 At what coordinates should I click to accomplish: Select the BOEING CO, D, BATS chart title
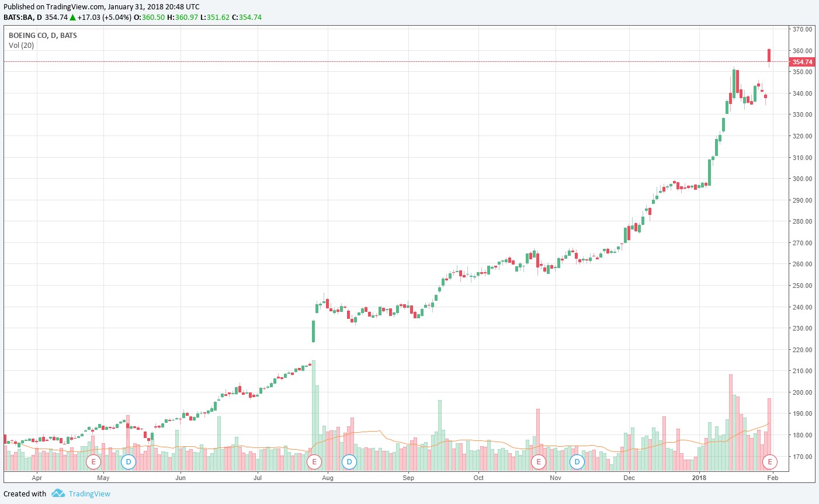point(43,35)
